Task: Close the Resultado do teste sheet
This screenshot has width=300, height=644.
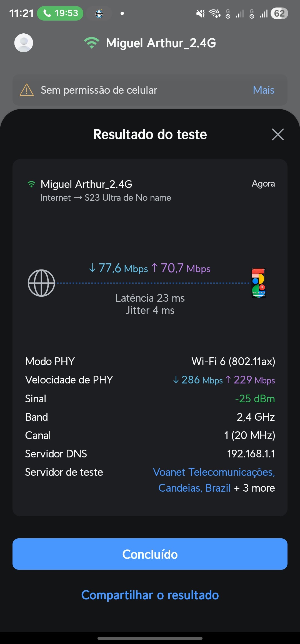Action: [277, 135]
